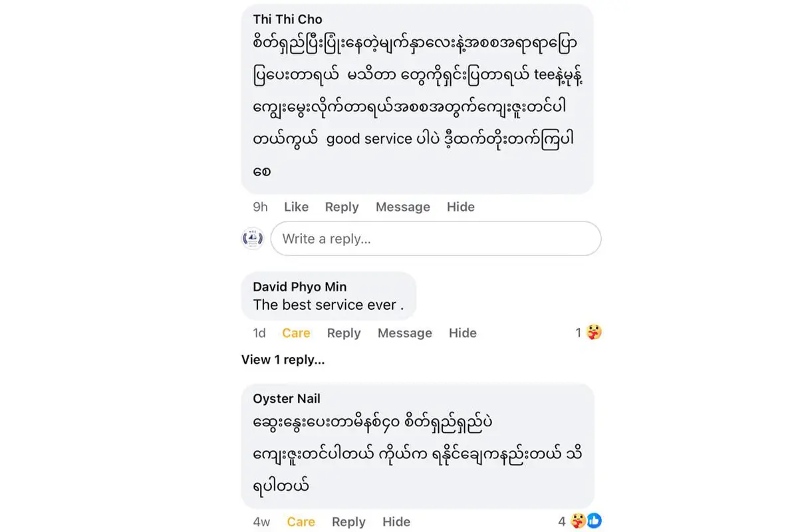Reply to Thi Thi Cho's comment
This screenshot has height=532, width=798.
pyautogui.click(x=342, y=207)
